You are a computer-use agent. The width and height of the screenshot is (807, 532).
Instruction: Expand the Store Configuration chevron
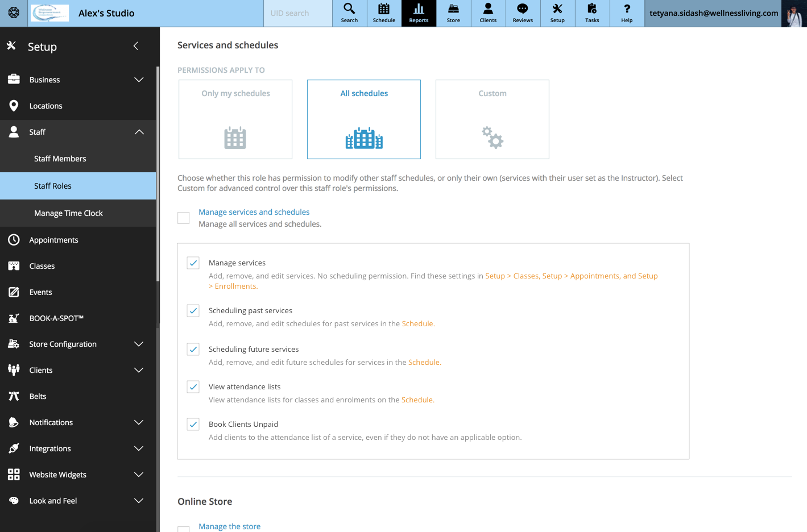[139, 344]
